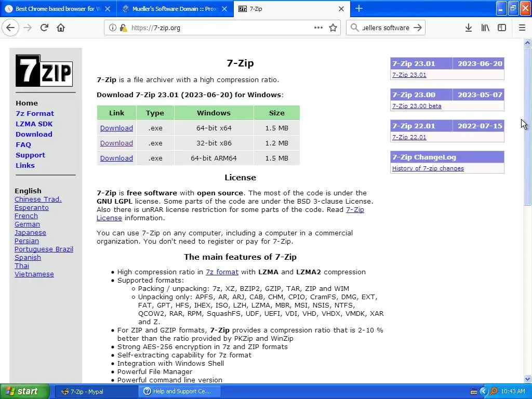The image size is (532, 399).
Task: Show site information icon in address bar
Action: 112,28
